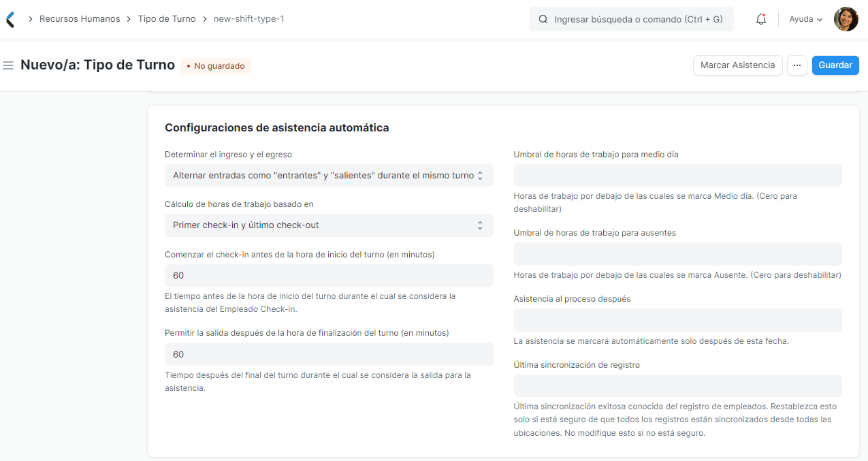
Task: Click the back arrow icon
Action: (x=10, y=18)
